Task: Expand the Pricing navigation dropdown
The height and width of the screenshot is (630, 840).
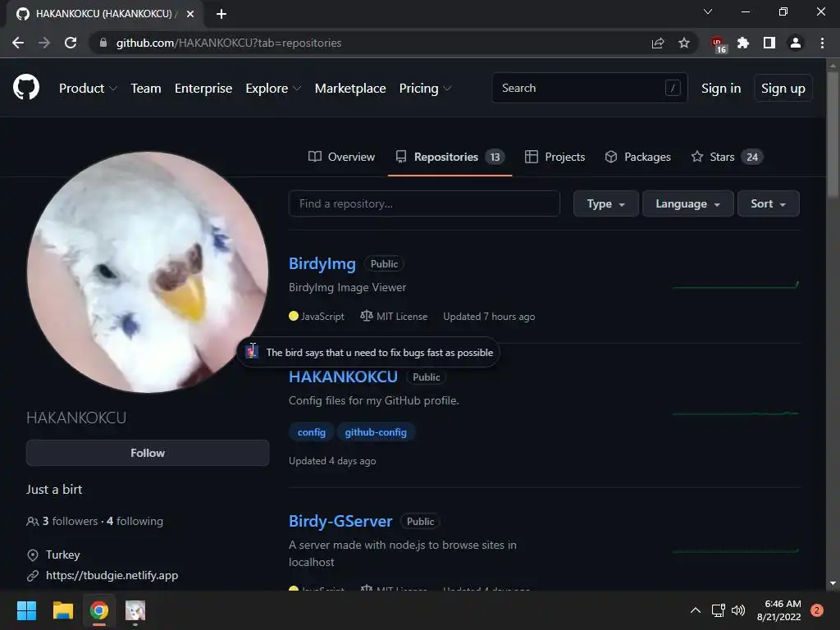Action: click(x=426, y=88)
